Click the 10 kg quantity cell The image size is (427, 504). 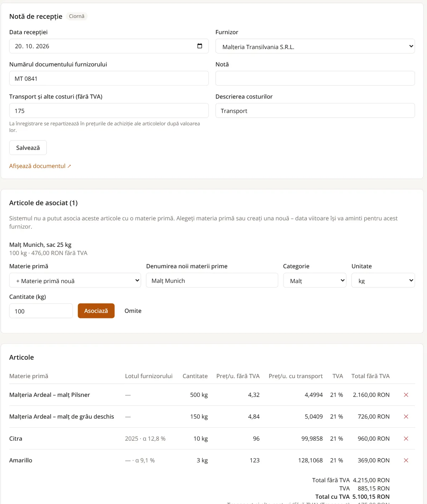point(201,439)
